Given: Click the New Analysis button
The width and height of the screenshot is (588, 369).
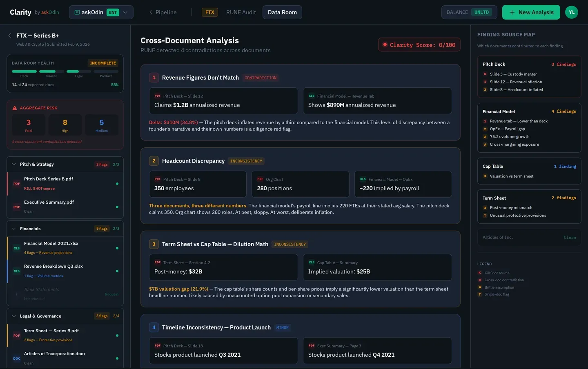Looking at the screenshot, I should [x=531, y=12].
